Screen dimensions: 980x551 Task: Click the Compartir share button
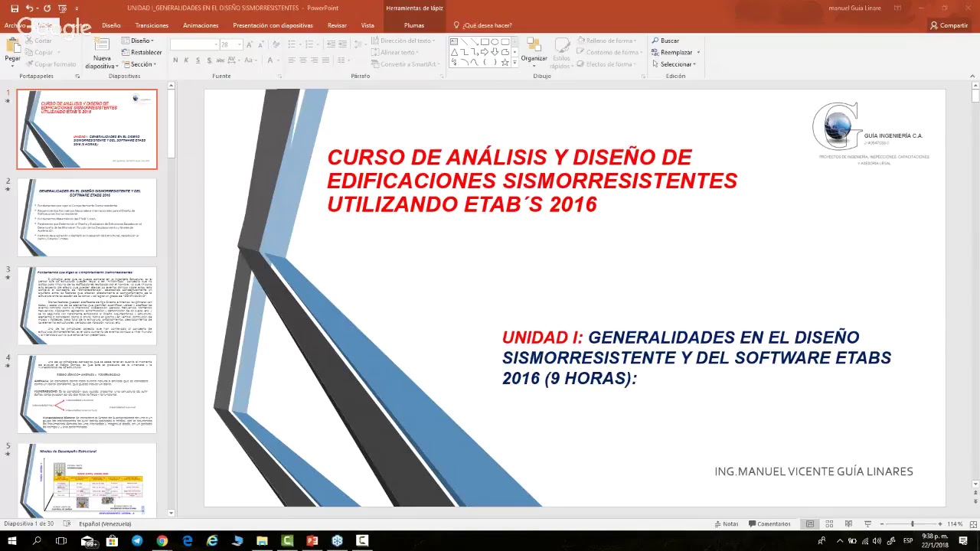point(949,25)
